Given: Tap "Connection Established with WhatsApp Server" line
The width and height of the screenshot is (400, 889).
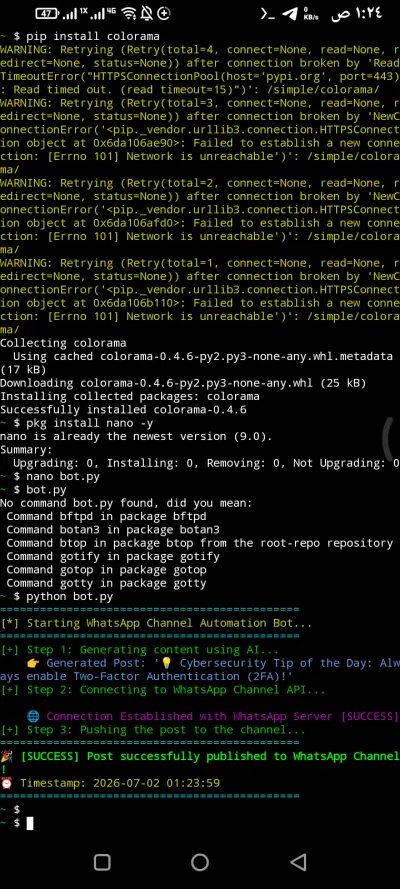Looking at the screenshot, I should tap(223, 716).
